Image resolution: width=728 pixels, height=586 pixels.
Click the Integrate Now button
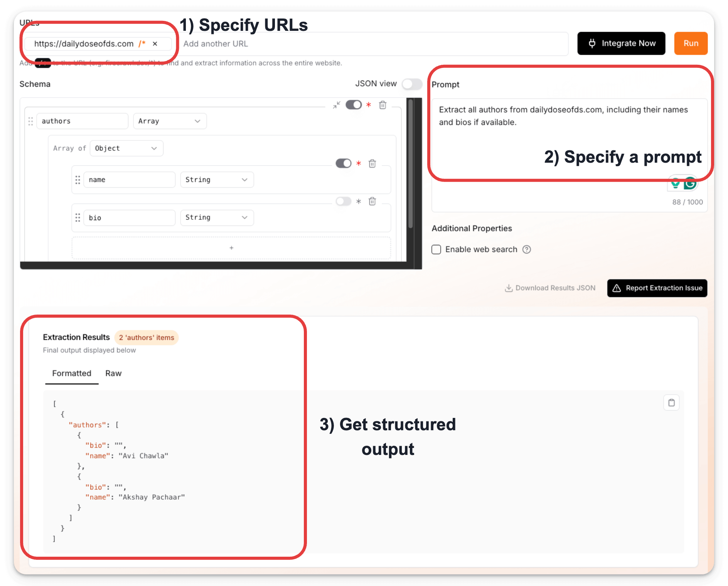(621, 43)
